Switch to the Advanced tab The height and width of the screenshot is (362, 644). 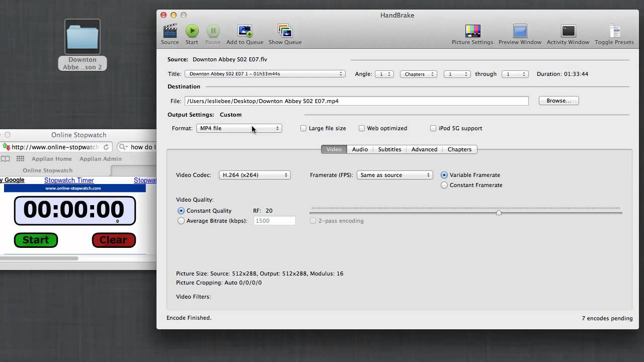coord(424,149)
